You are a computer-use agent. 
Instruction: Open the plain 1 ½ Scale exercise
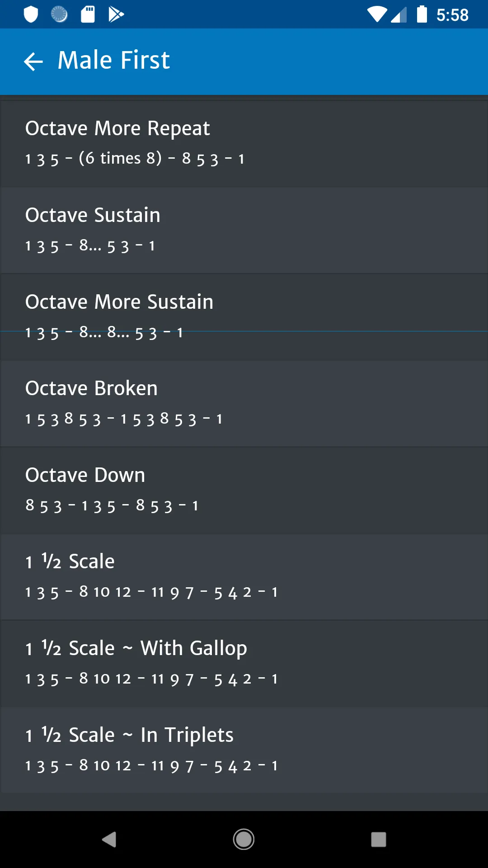pos(244,577)
